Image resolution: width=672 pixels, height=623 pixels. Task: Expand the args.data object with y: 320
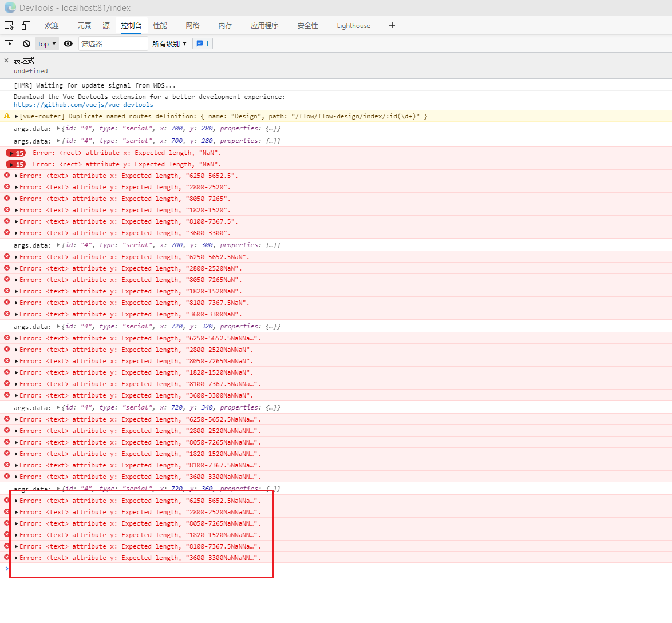click(x=58, y=327)
